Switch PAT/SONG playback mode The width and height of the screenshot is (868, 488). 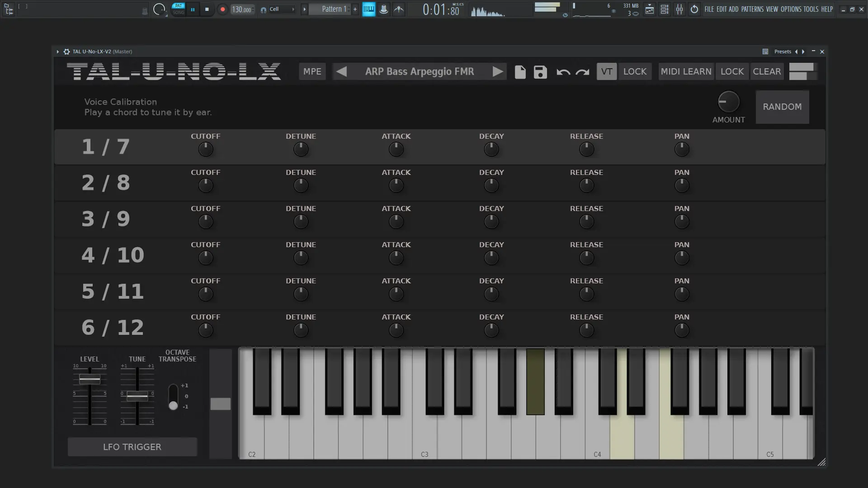click(x=179, y=9)
